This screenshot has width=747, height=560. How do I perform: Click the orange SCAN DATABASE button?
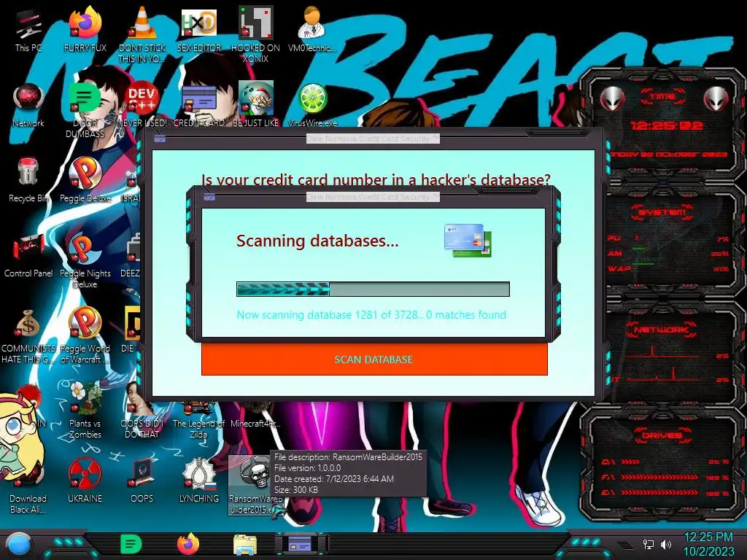coord(374,359)
